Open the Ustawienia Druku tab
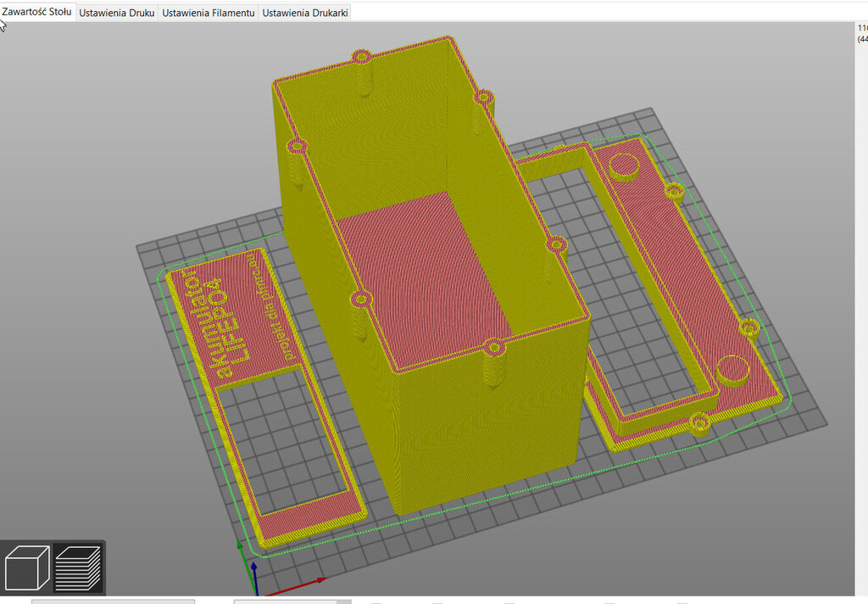 [117, 14]
